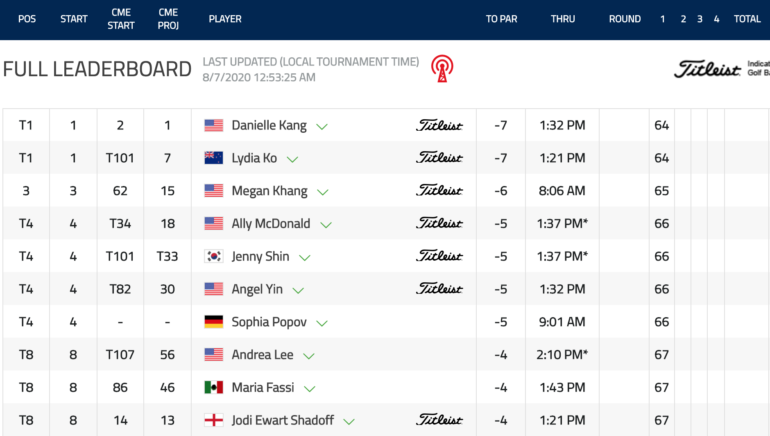The width and height of the screenshot is (770, 436).
Task: Click the German flag beside Sophia Popov
Action: (x=214, y=322)
